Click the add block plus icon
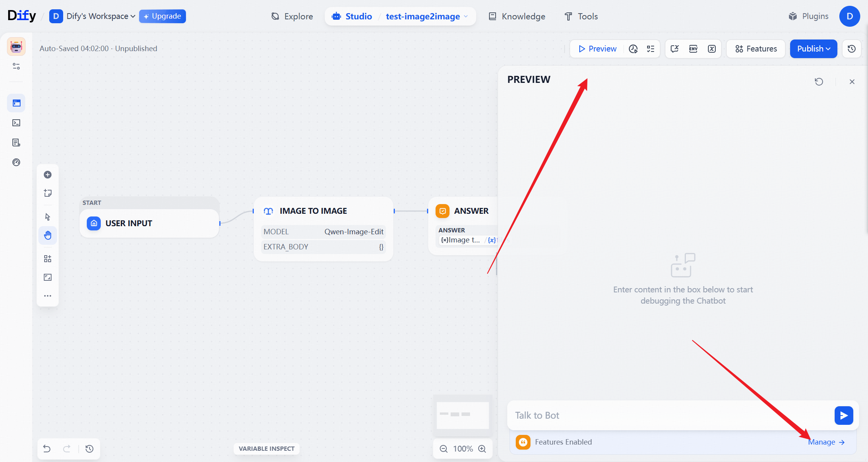This screenshot has height=462, width=868. [48, 175]
